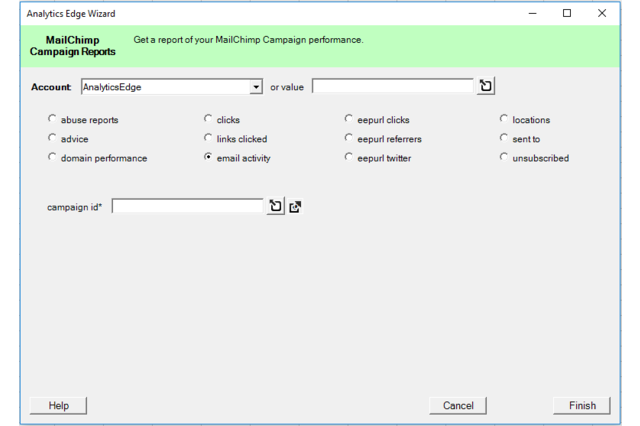This screenshot has width=640, height=426.
Task: Minimize the Analytics Edge Wizard window
Action: (533, 13)
